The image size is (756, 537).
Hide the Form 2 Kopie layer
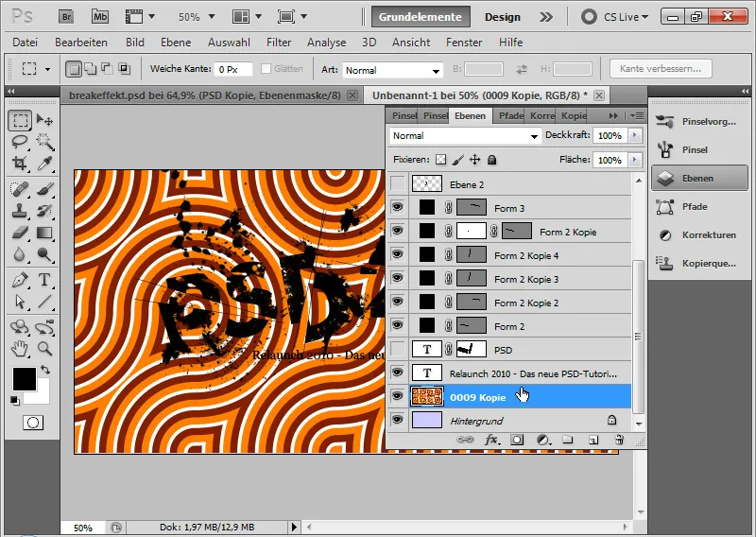click(397, 231)
